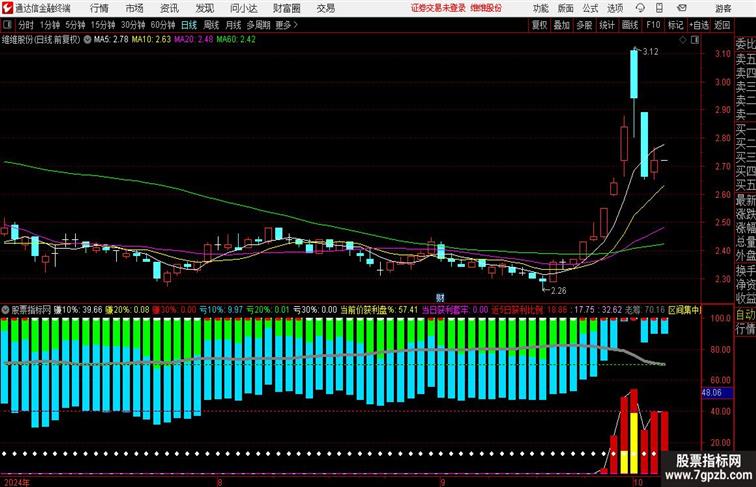This screenshot has width=756, height=487.
Task: Switch to the 30分钟 period tab
Action: (x=133, y=25)
